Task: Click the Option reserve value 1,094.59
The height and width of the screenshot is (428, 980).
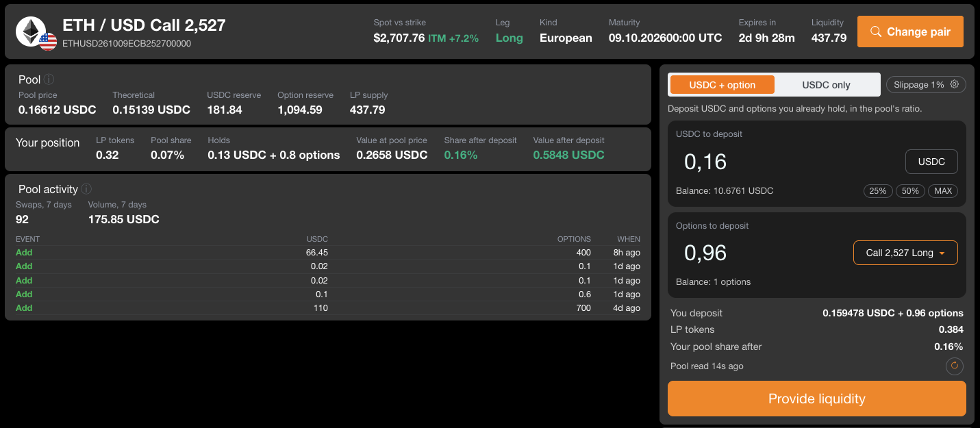Action: (300, 110)
